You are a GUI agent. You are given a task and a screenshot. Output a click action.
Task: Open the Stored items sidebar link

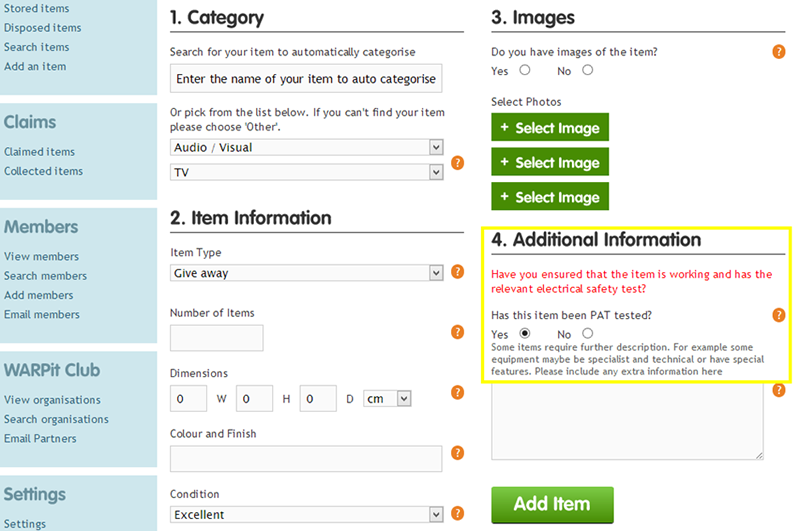(x=37, y=9)
